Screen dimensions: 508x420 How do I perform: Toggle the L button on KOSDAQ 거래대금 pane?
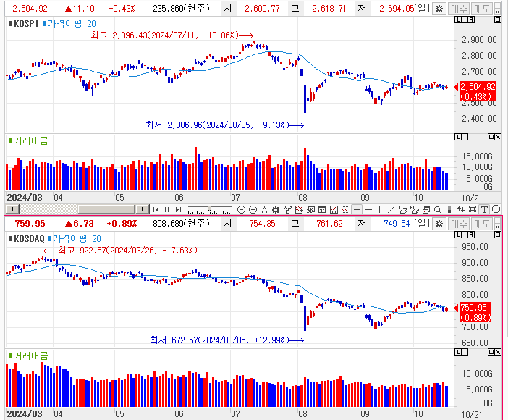click(x=458, y=351)
